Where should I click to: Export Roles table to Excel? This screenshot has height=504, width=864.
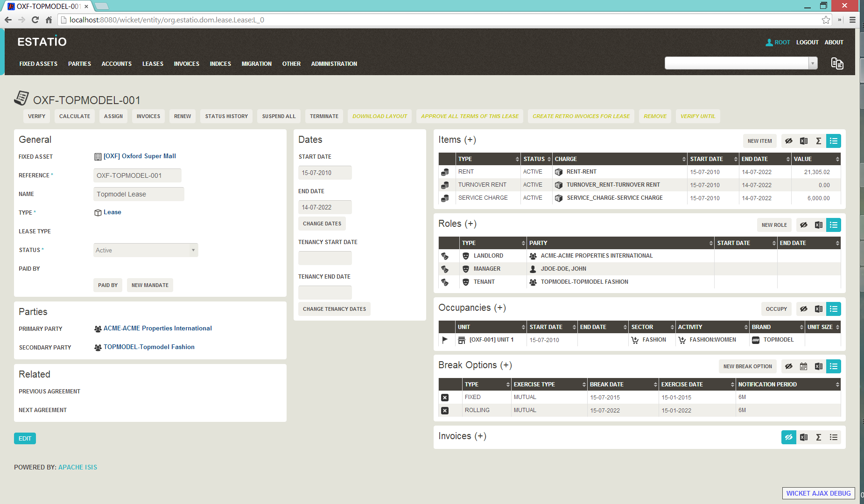818,225
